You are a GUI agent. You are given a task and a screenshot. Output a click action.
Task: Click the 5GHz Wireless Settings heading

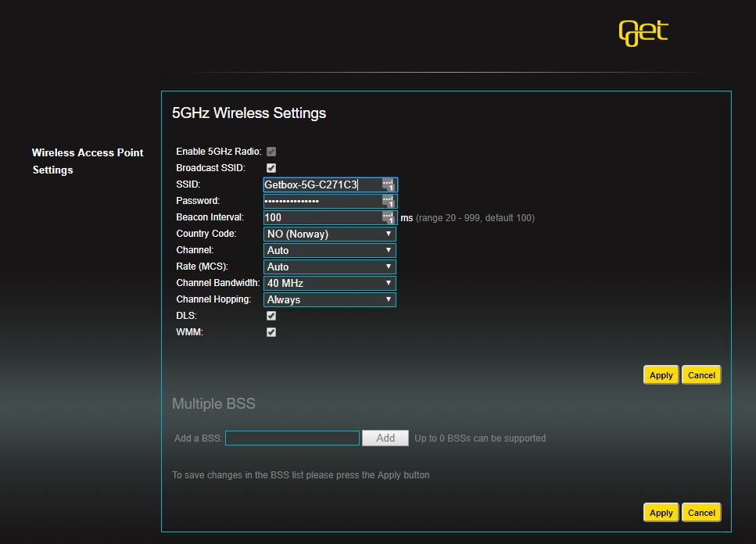point(249,113)
